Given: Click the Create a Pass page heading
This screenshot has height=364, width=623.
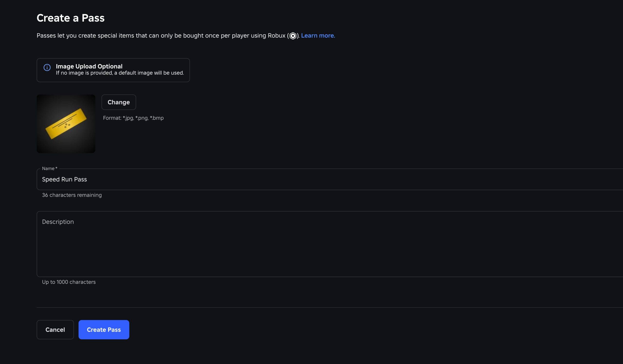Looking at the screenshot, I should click(x=71, y=18).
